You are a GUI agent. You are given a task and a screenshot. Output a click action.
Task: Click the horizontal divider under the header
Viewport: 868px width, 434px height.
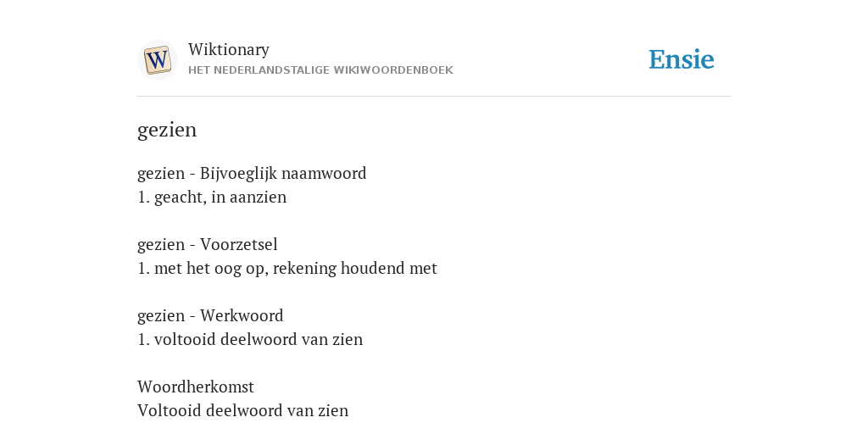[x=434, y=97]
